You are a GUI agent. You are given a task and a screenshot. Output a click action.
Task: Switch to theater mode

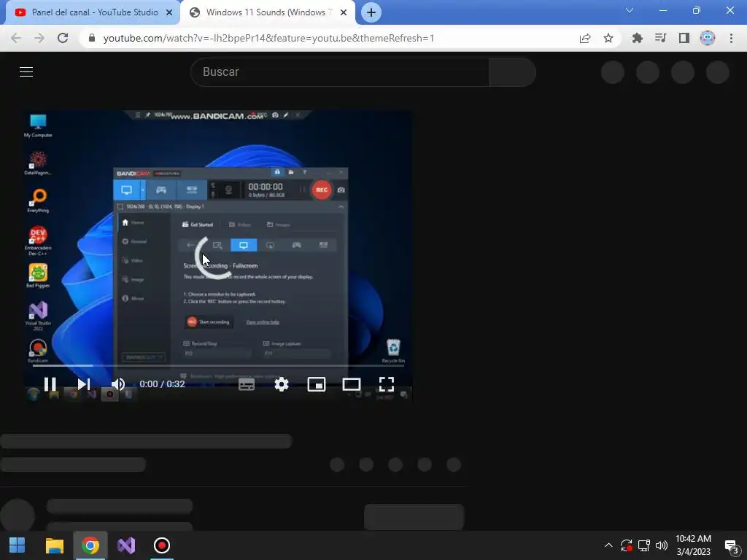click(352, 384)
